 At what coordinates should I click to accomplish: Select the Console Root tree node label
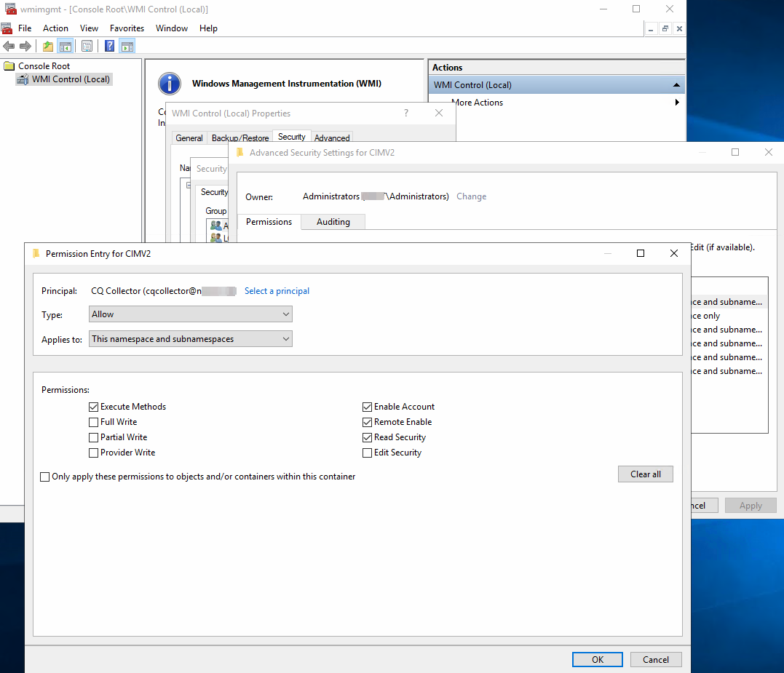point(44,66)
